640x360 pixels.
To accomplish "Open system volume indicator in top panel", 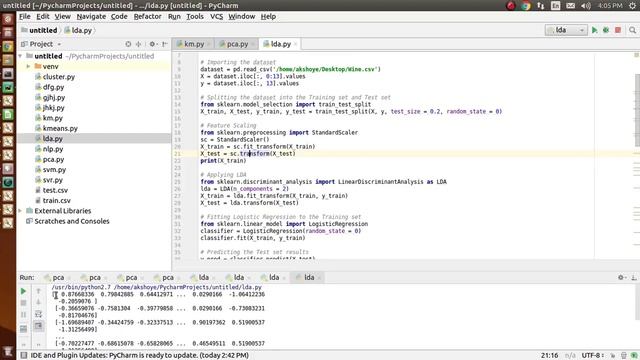I will pyautogui.click(x=586, y=5).
